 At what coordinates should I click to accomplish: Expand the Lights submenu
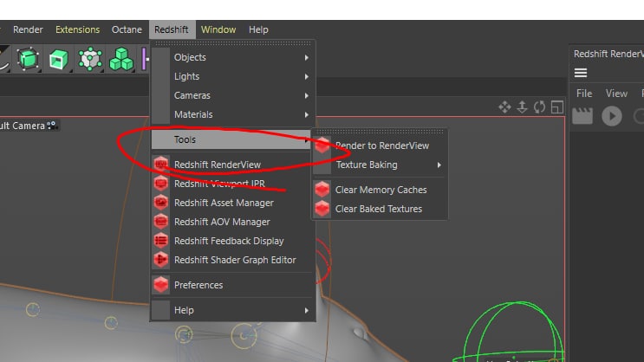point(233,76)
